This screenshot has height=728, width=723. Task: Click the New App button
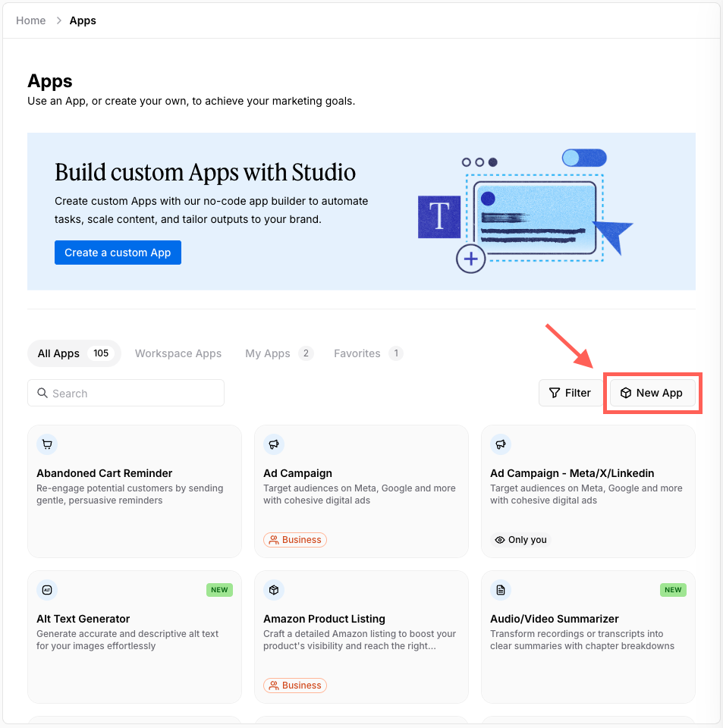(652, 393)
